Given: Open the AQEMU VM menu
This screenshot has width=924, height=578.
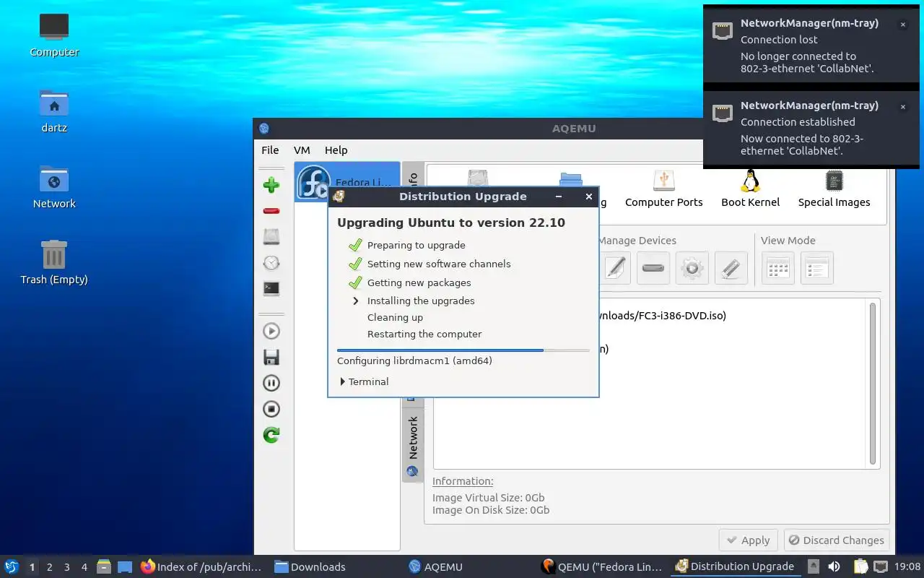Looking at the screenshot, I should (x=302, y=150).
